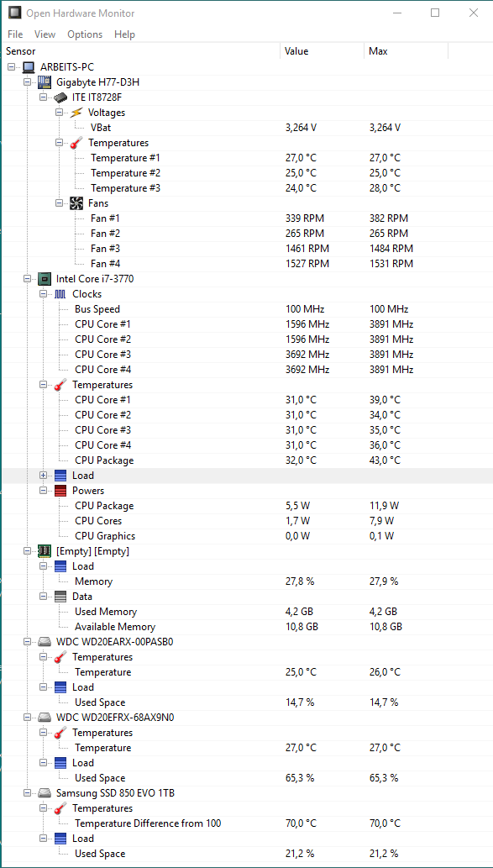Click the Samsung SSD 850 EVO drive icon
This screenshot has width=493, height=868.
(x=45, y=793)
